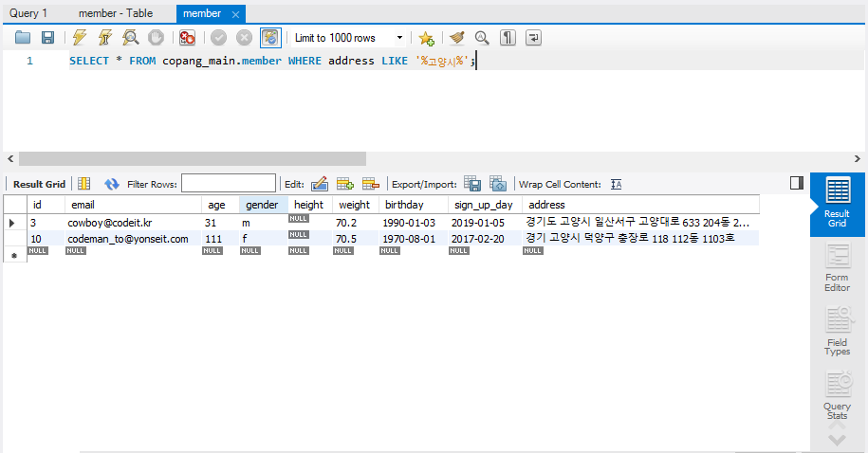Select cell cowboy@codeit.kr

pos(134,223)
